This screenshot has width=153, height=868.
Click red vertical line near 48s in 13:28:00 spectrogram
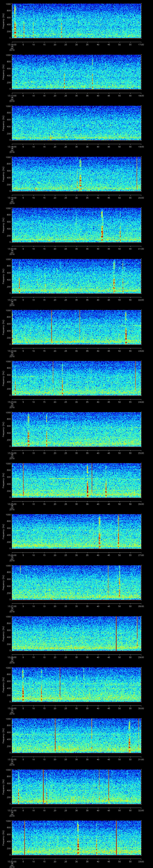click(x=116, y=633)
